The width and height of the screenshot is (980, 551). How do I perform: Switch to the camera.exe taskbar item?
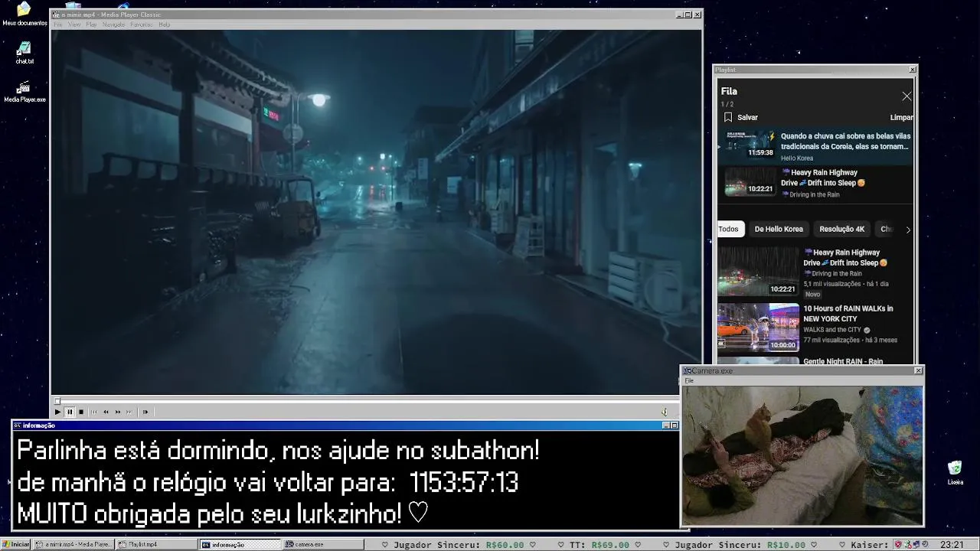pos(324,544)
